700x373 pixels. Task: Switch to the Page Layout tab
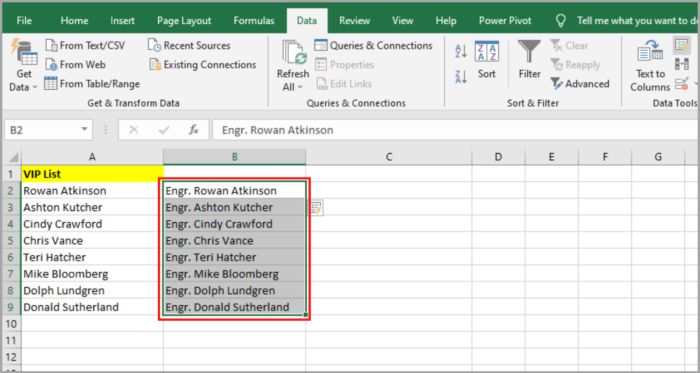[184, 21]
